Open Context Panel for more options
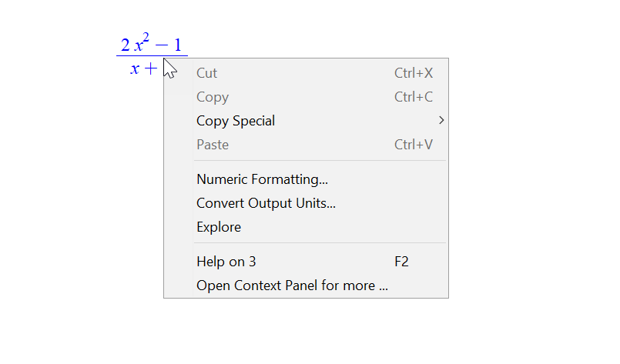This screenshot has width=620, height=364. pos(306,286)
